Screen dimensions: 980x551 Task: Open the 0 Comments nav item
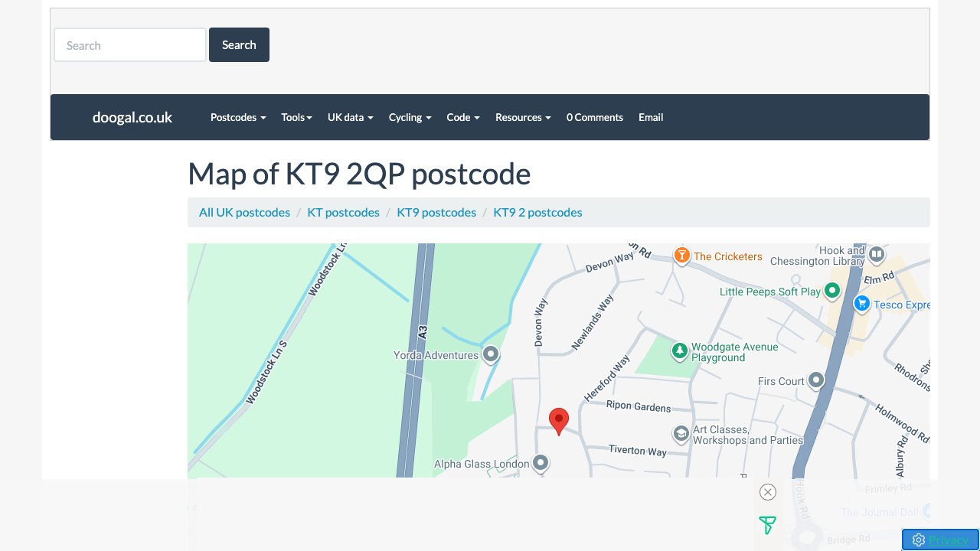pos(594,117)
